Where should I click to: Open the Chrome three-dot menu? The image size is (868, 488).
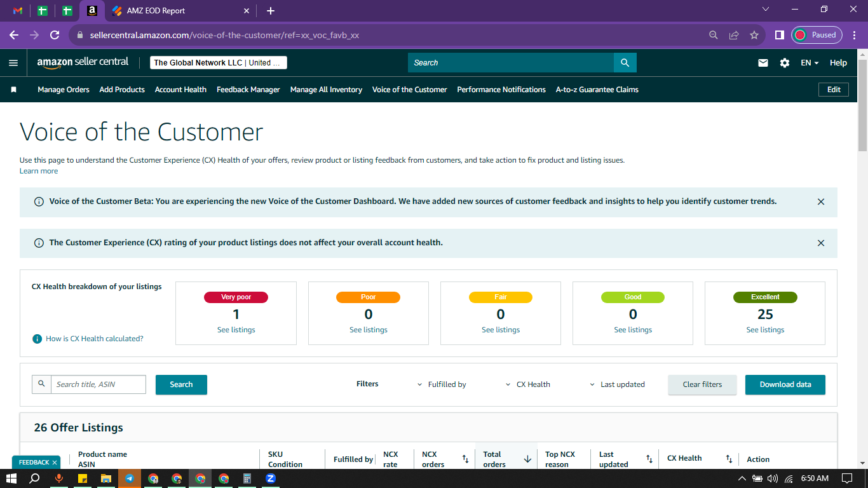click(x=854, y=35)
